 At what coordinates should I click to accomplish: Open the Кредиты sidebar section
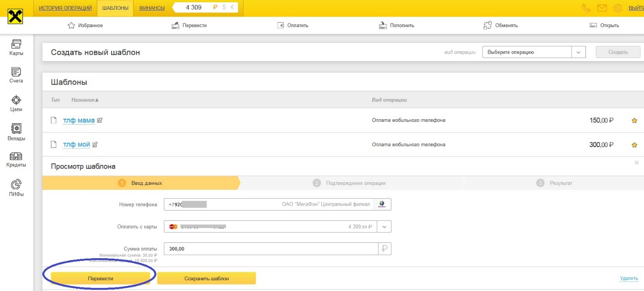(x=16, y=160)
